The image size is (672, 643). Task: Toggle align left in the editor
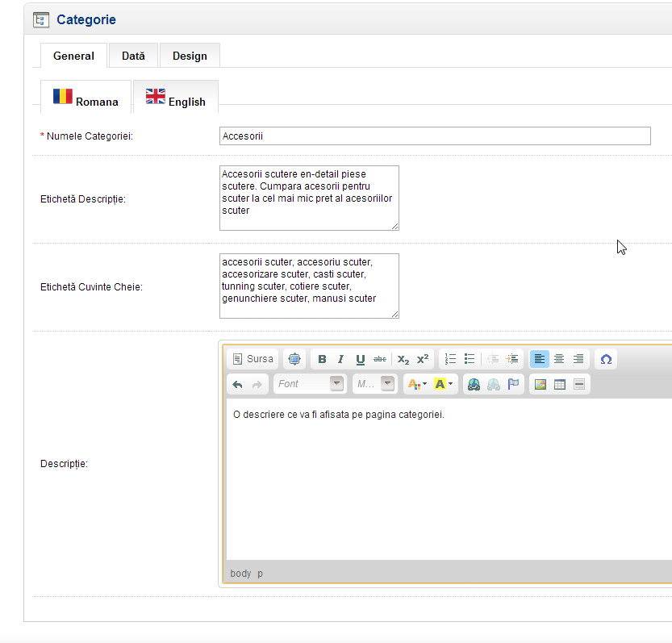click(540, 360)
